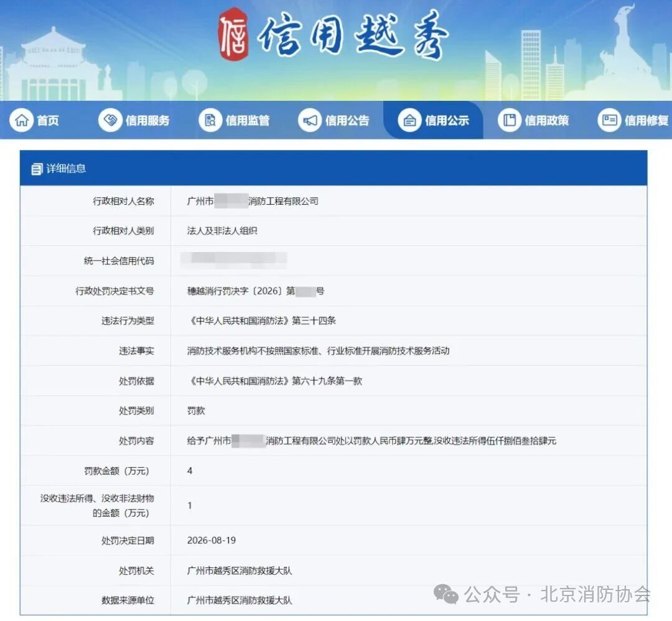The height and width of the screenshot is (621, 672).
Task: Click the confiscated amount value 1
Action: pyautogui.click(x=190, y=505)
